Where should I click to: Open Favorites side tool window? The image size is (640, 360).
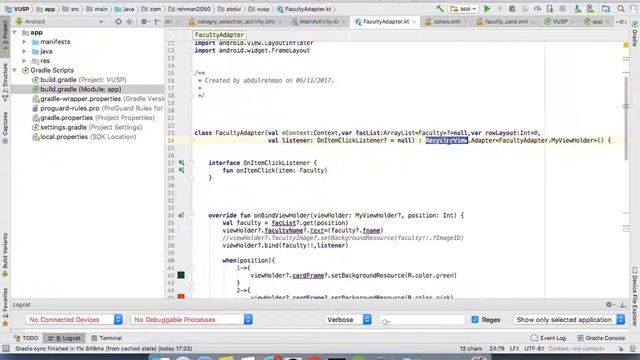click(5, 307)
